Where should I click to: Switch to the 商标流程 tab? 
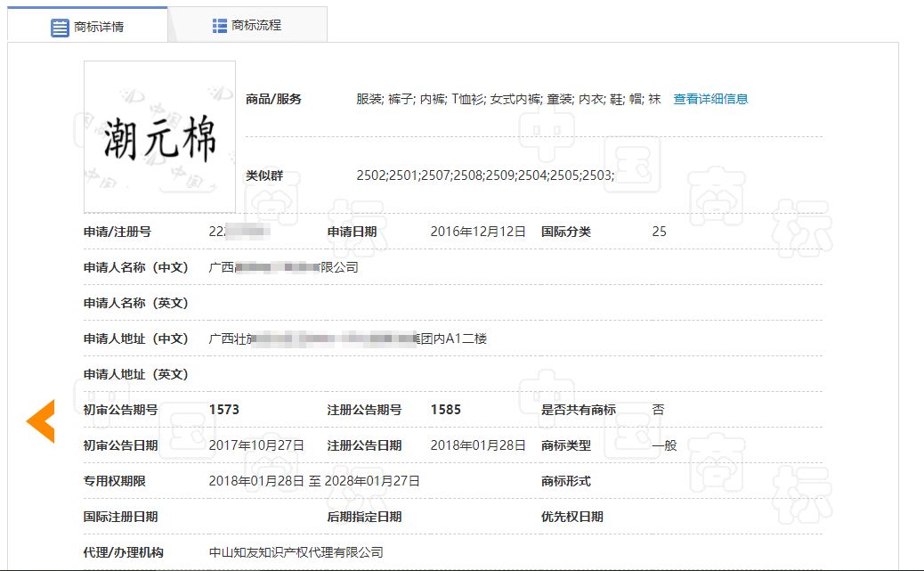click(247, 25)
